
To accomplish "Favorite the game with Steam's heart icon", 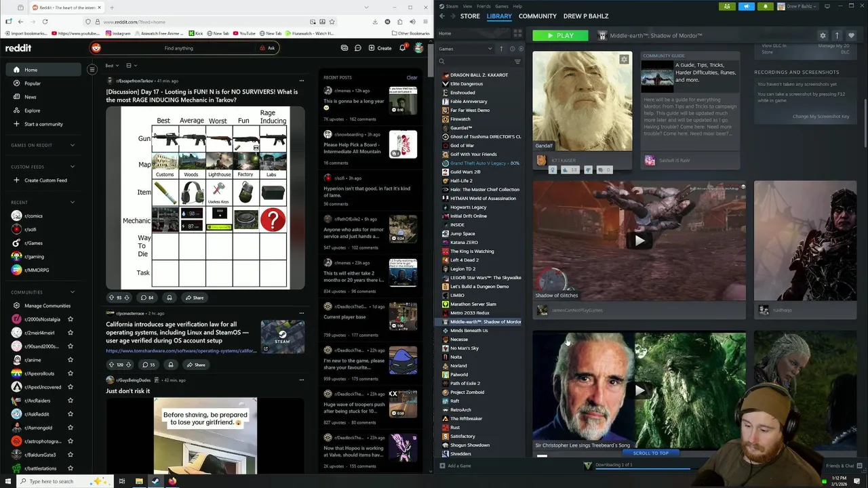I will [x=851, y=35].
